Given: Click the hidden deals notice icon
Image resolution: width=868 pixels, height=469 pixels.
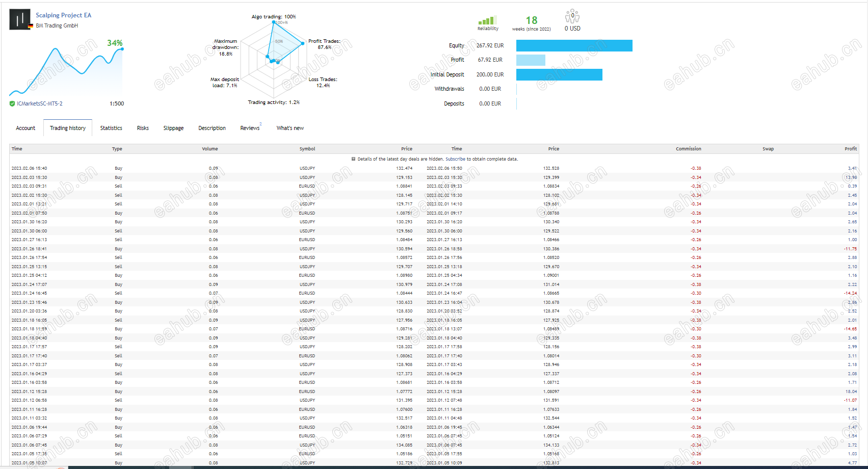Looking at the screenshot, I should click(353, 159).
